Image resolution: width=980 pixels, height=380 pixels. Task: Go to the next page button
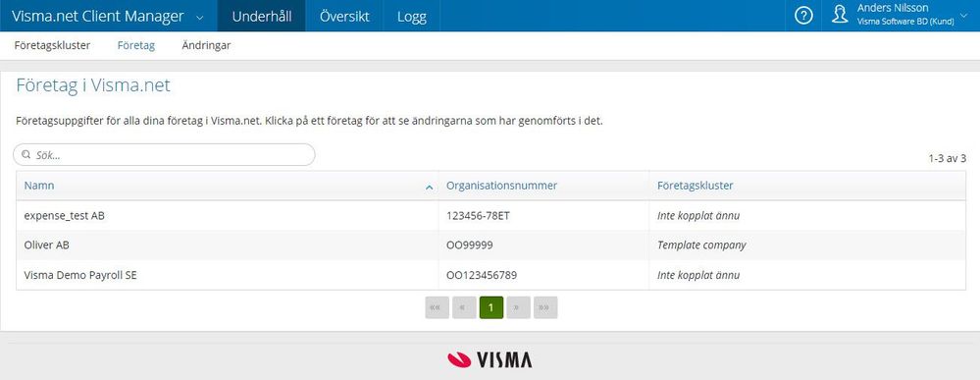518,307
